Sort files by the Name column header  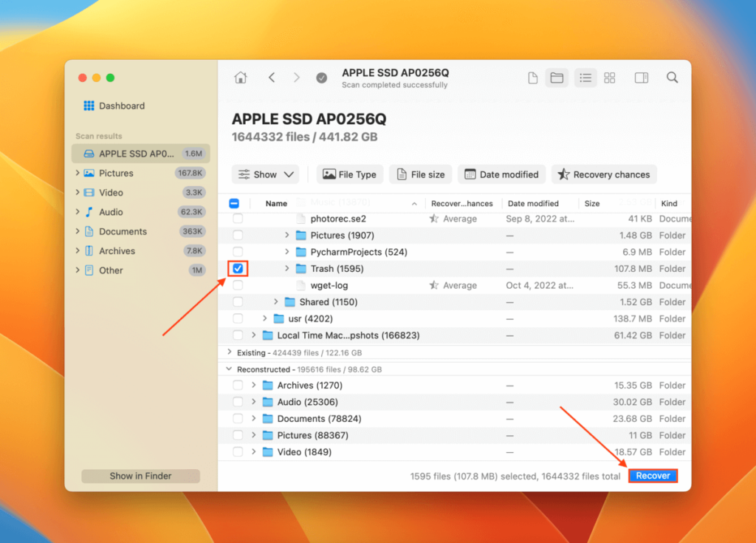point(275,202)
